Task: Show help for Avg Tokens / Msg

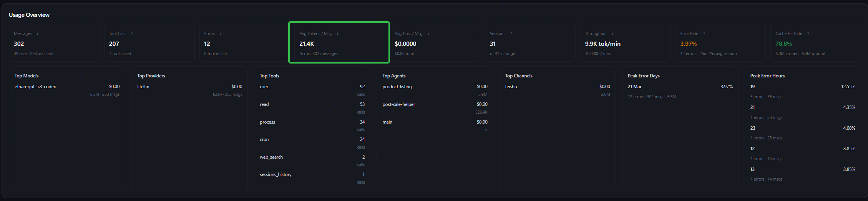Action: tap(338, 33)
